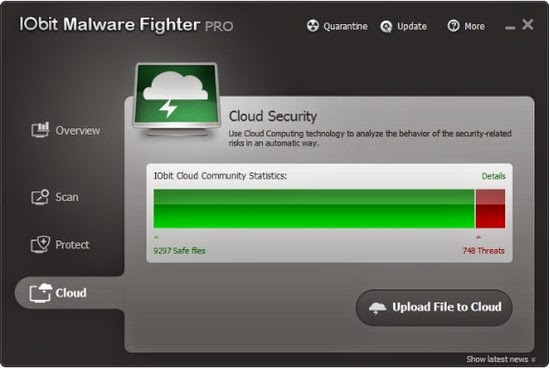Viewport: 550px width, 369px height.
Task: Click 'IObit Cloud Community Statistics:' label
Action: [x=220, y=175]
